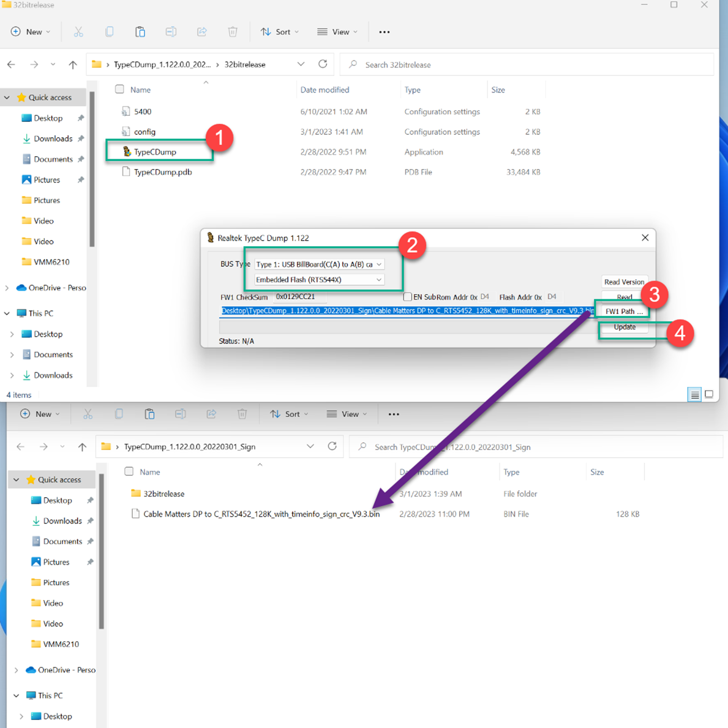
Task: Open the New dropdown in TypeCDump_Sign window
Action: point(40,414)
